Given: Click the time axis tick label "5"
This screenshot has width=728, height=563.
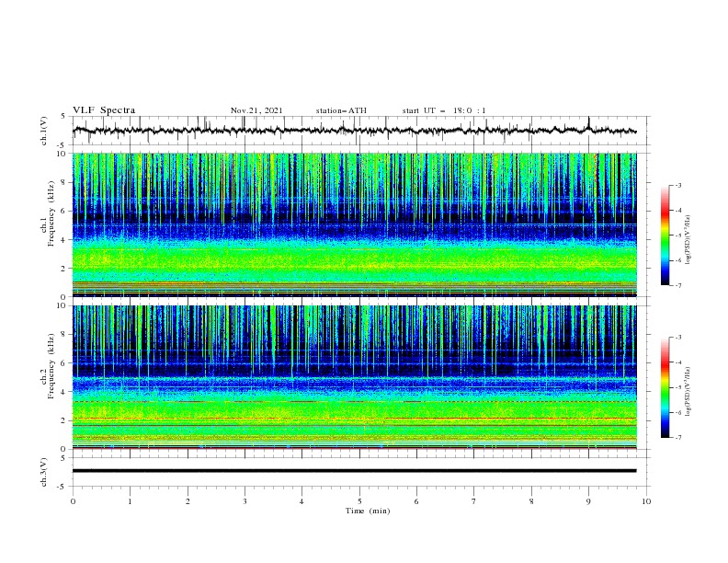Looking at the screenshot, I should [359, 501].
